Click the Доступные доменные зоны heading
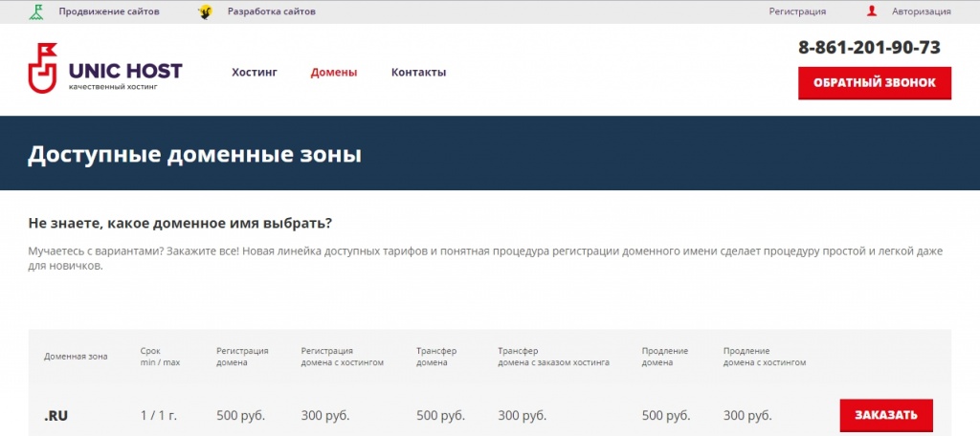 tap(194, 154)
